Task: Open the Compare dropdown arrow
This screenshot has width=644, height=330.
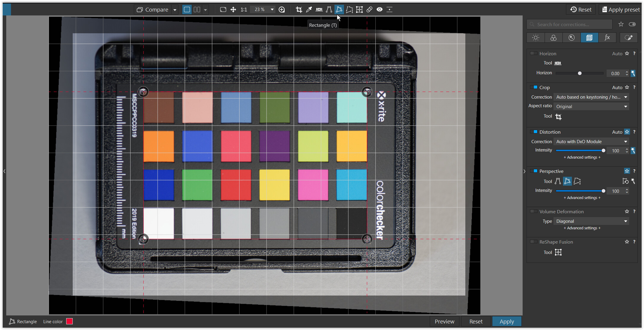Action: [175, 10]
